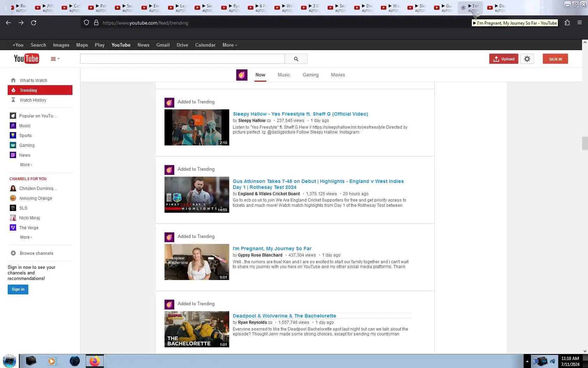Click Maps in the Google bar
Viewport: 588px width, 368px height.
(x=82, y=45)
